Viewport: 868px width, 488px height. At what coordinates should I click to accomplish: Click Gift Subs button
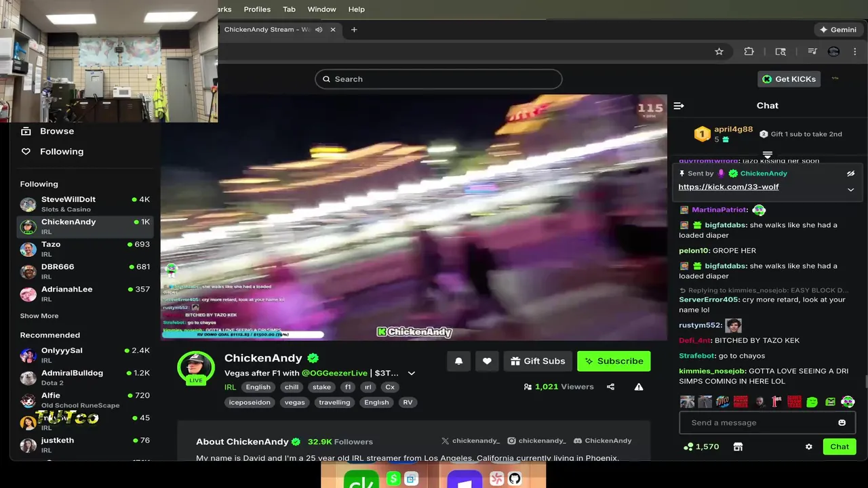point(538,361)
